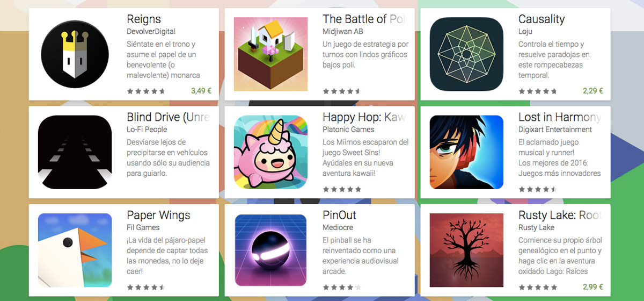Open The Battle of Polytopia cube icon
Image resolution: width=644 pixels, height=301 pixels.
[270, 54]
